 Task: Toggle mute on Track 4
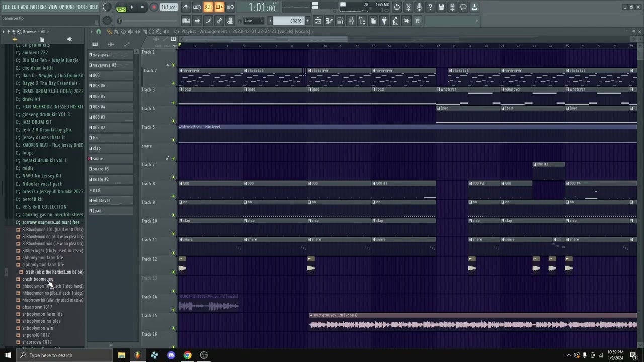click(x=174, y=121)
